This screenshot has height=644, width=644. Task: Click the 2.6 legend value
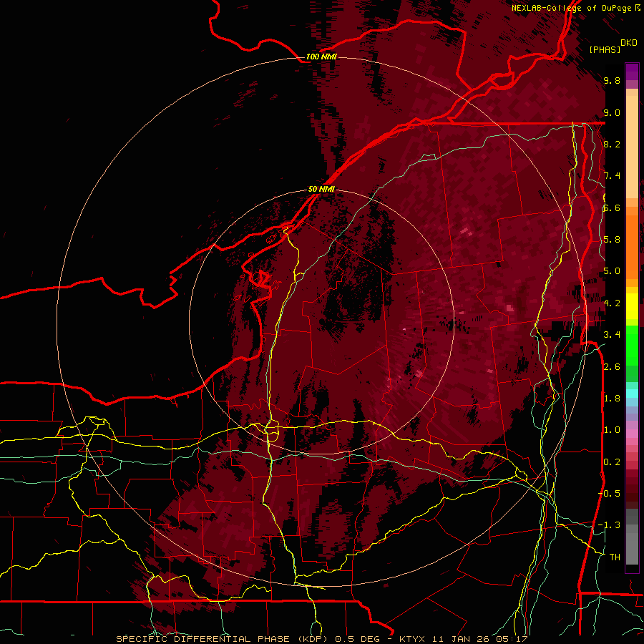[x=612, y=367]
